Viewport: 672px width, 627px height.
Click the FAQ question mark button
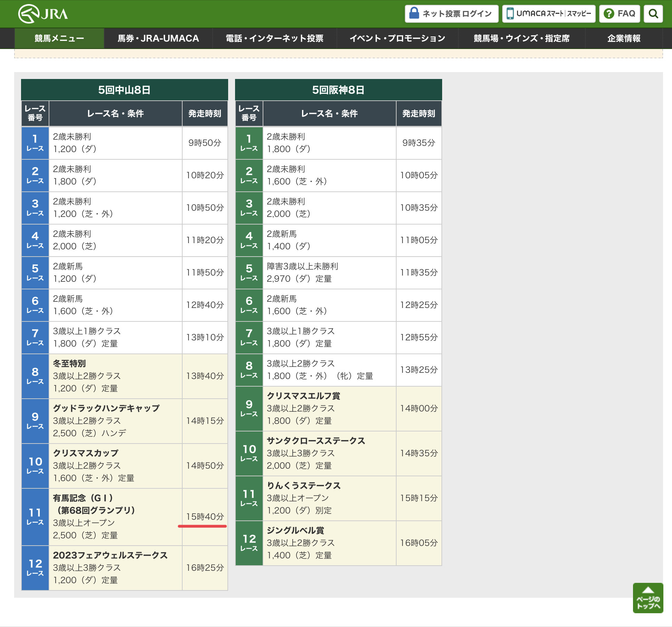coord(620,14)
